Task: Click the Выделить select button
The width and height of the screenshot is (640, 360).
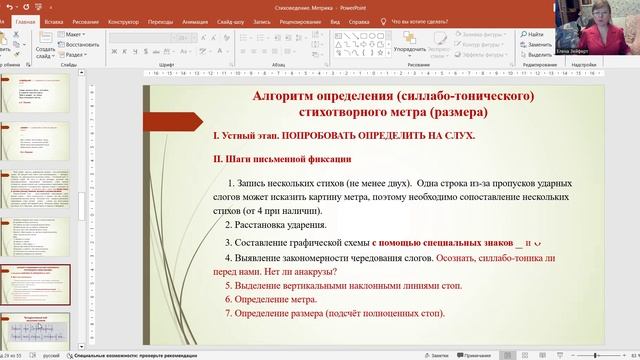Action: click(x=536, y=54)
